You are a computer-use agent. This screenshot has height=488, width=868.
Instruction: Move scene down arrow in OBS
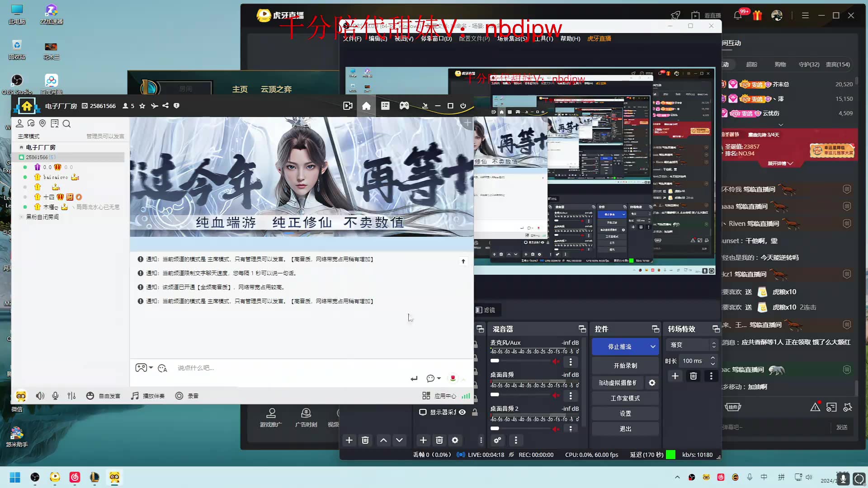pyautogui.click(x=399, y=440)
